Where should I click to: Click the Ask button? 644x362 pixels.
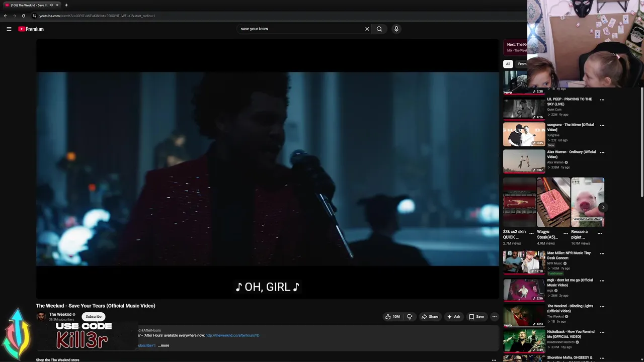(453, 317)
